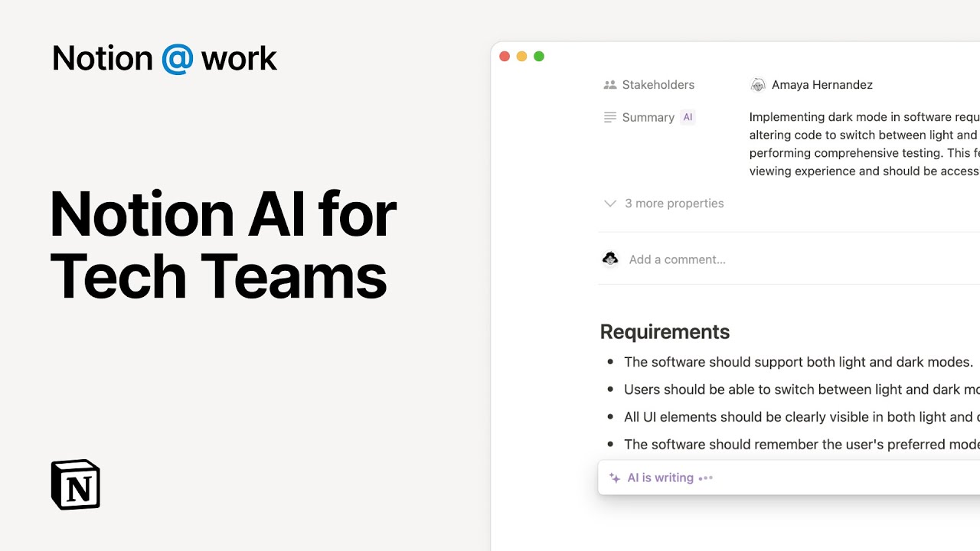Open the Summary property label menu
Screen dimensions: 980x551
pos(648,117)
